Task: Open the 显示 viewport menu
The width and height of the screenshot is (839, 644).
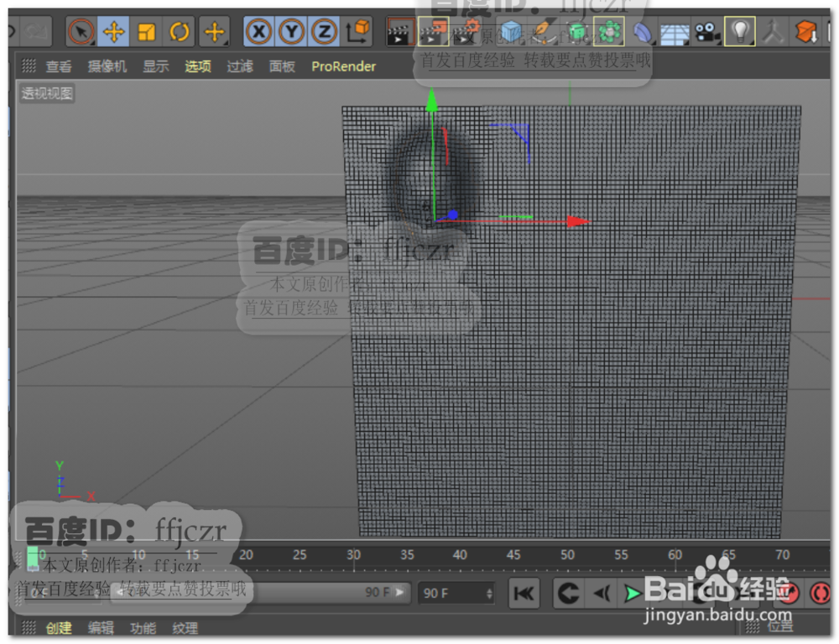Action: [x=156, y=66]
